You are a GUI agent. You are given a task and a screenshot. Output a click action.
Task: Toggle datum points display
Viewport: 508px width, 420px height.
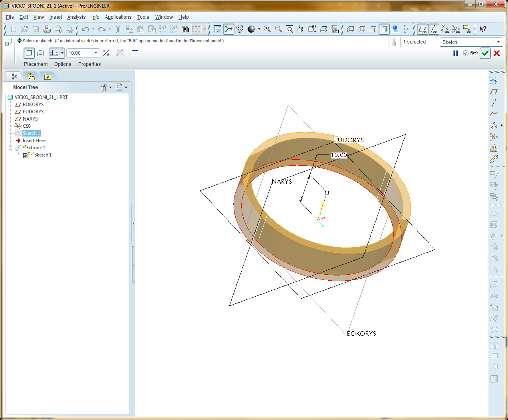pos(444,29)
